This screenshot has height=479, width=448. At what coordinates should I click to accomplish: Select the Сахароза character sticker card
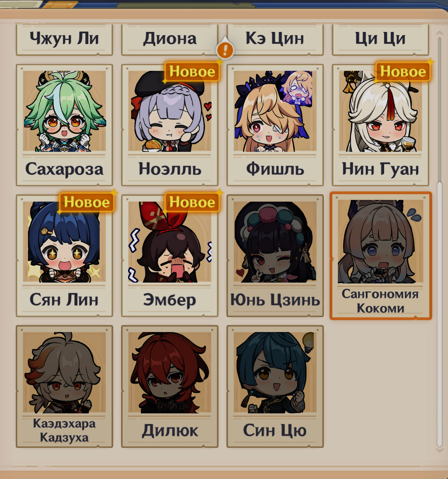(x=64, y=125)
